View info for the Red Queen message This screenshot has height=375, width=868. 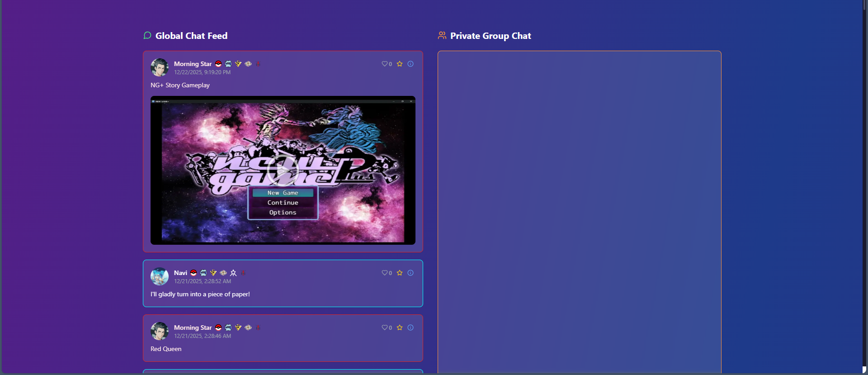(x=410, y=328)
